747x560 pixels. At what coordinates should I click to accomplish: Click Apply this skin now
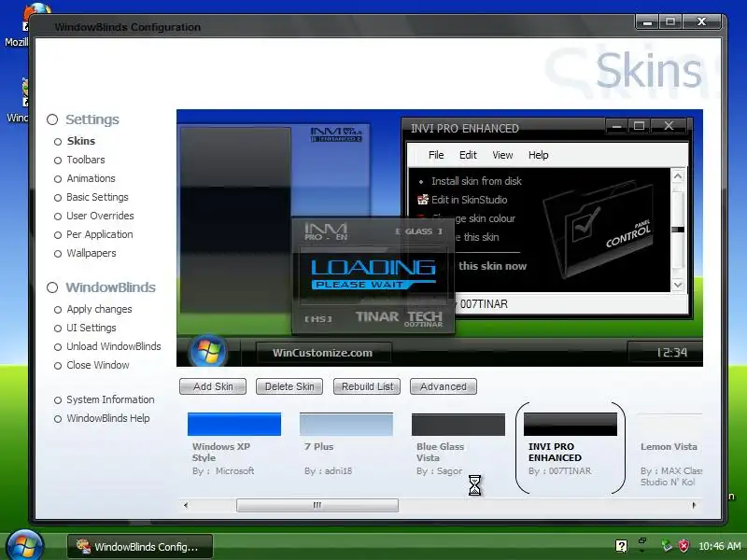(493, 266)
